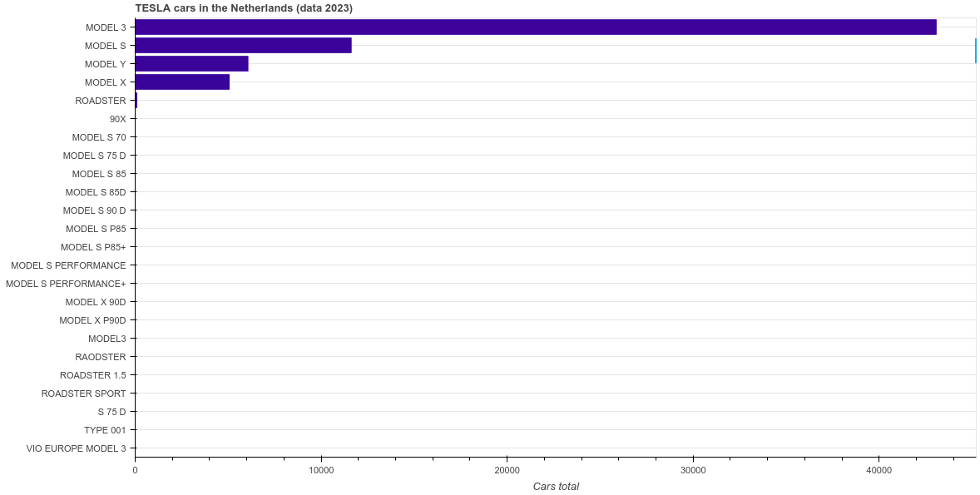Image resolution: width=980 pixels, height=495 pixels.
Task: Click the 'MODEL Y' y-axis label
Action: (105, 64)
